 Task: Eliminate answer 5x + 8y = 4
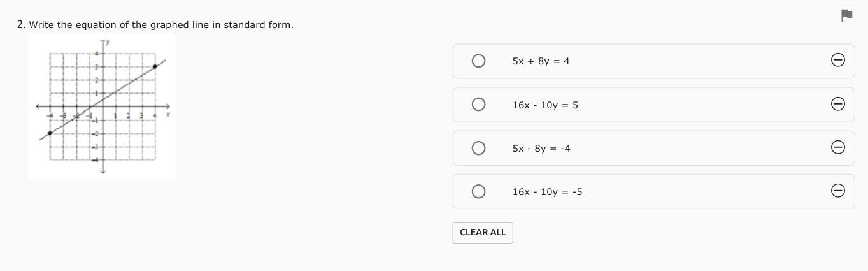click(838, 60)
